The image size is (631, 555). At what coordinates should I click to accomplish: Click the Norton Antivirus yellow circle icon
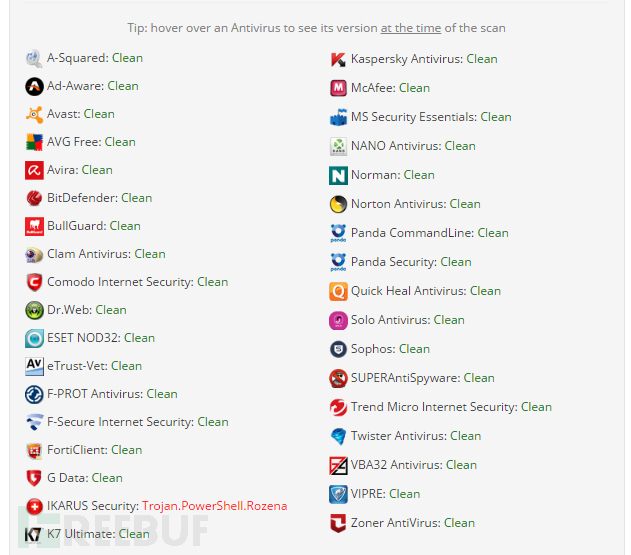(338, 204)
